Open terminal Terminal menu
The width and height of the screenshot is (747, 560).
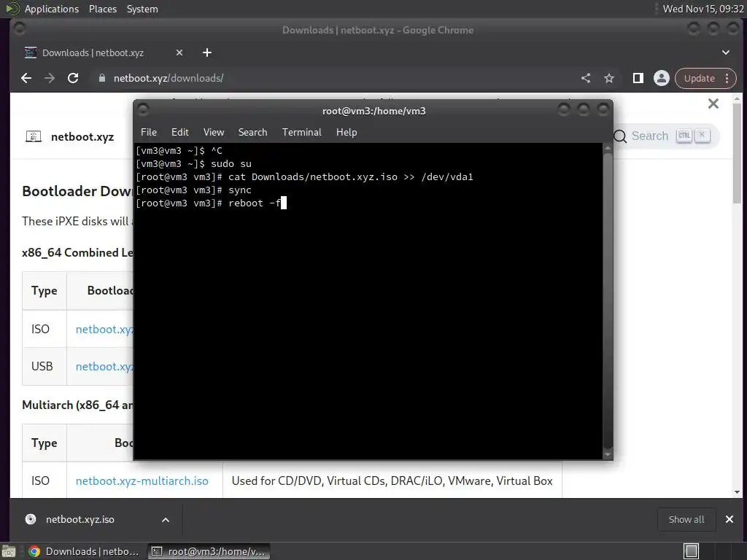pos(301,133)
